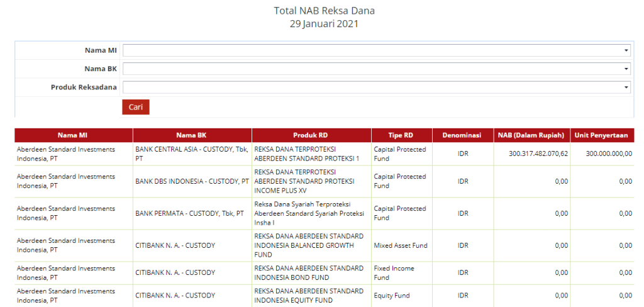The width and height of the screenshot is (644, 307).
Task: Click the Unit Penyertaan column header
Action: pos(602,135)
